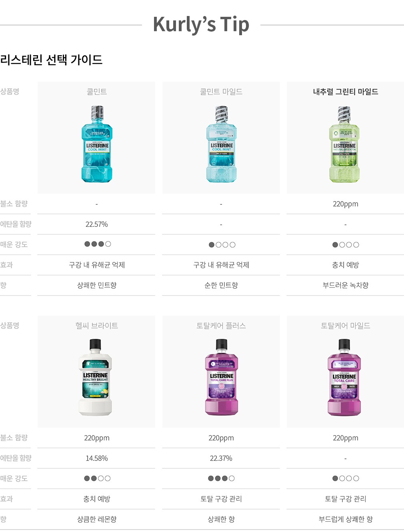404x532 pixels.
Task: Click the 상큼한 레몬향 scent text
Action: coord(97,519)
